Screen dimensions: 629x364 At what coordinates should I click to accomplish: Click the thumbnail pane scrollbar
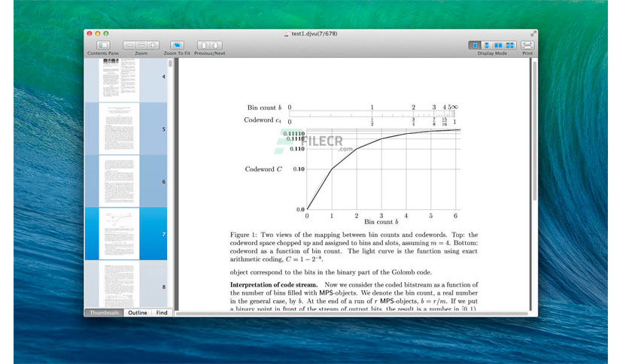pos(171,63)
